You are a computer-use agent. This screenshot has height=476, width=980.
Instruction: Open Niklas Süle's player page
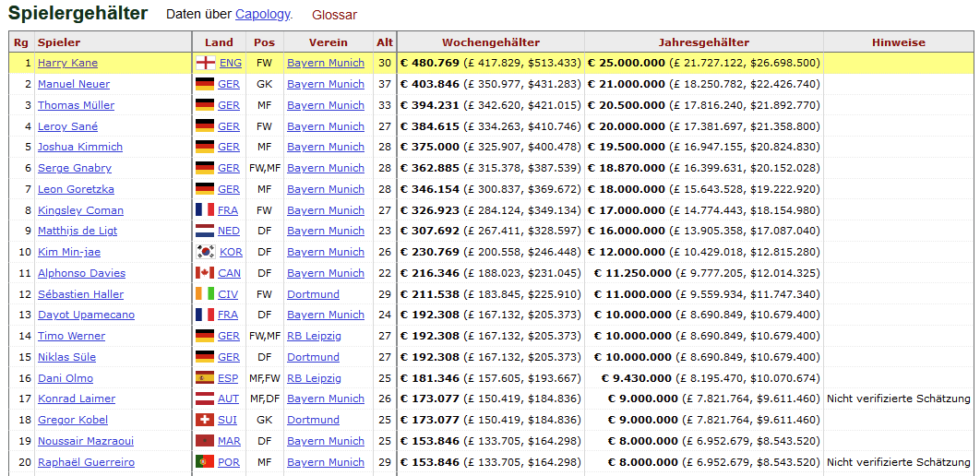[66, 357]
